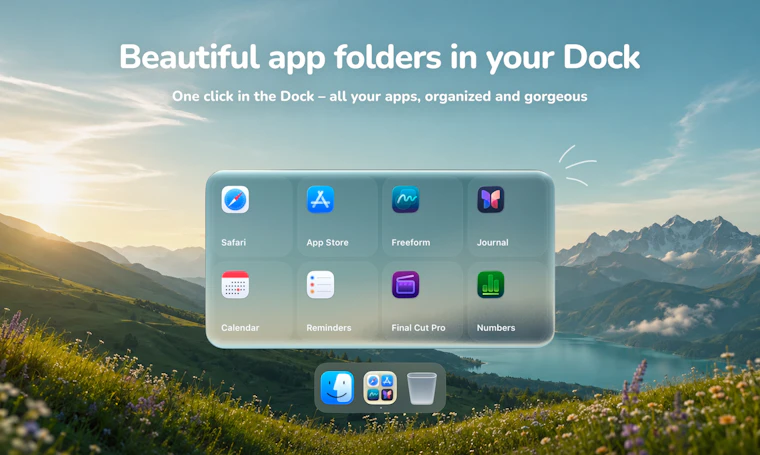760x455 pixels.
Task: Click the Finder icon in the Dock
Action: click(337, 388)
